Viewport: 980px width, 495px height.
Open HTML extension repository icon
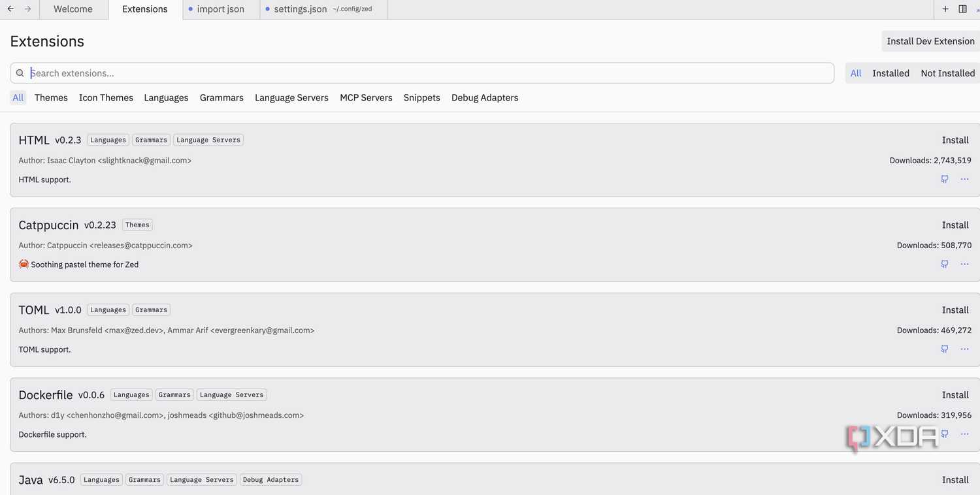pyautogui.click(x=945, y=179)
